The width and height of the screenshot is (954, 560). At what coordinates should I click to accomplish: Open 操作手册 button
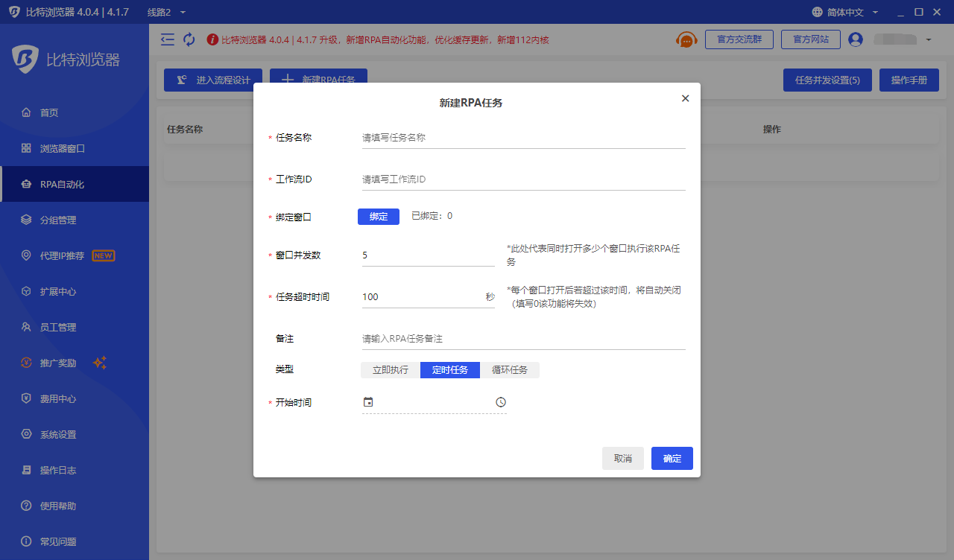pyautogui.click(x=909, y=80)
